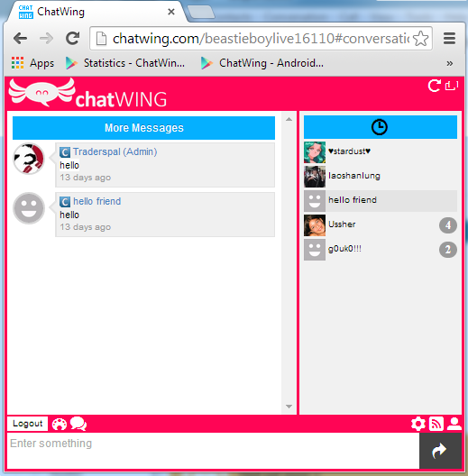Click the chatWING logo
Screen dimensions: 468x476
87,93
